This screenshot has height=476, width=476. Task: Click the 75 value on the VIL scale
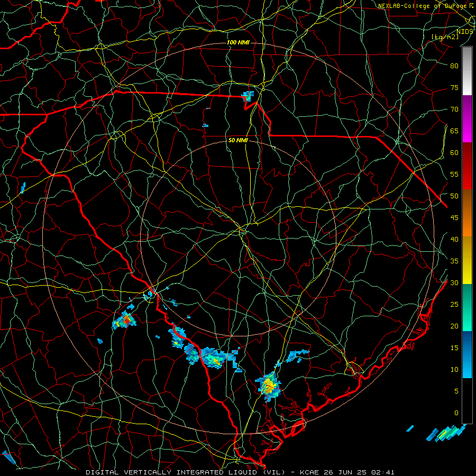[x=454, y=87]
